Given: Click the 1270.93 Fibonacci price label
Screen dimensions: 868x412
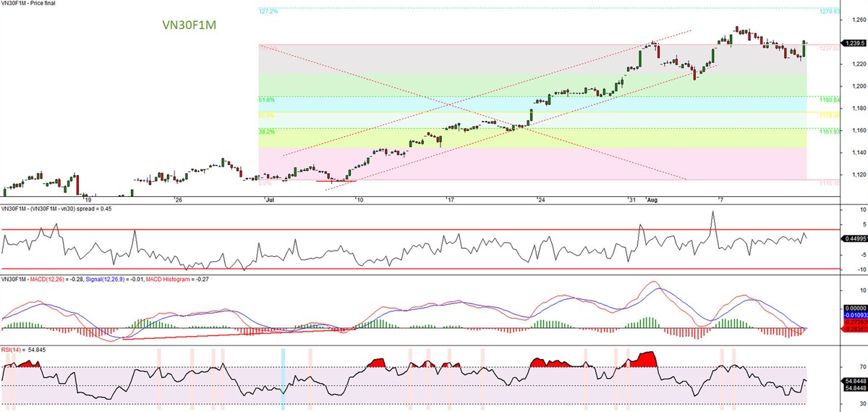Looking at the screenshot, I should click(829, 11).
